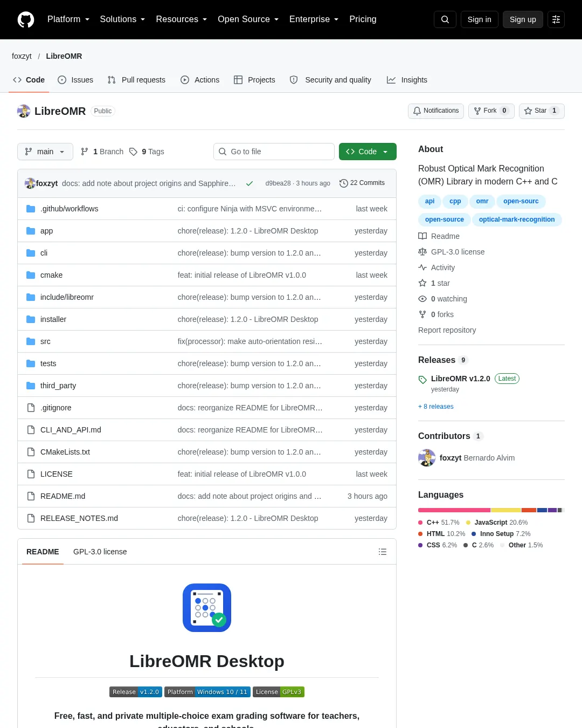Open the include/libreomr folder

click(x=67, y=297)
